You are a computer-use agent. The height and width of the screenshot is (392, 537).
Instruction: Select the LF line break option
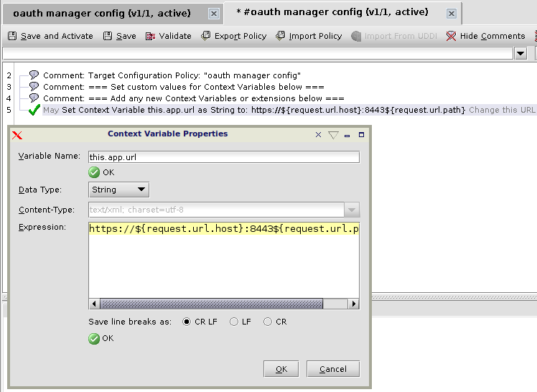(x=234, y=322)
